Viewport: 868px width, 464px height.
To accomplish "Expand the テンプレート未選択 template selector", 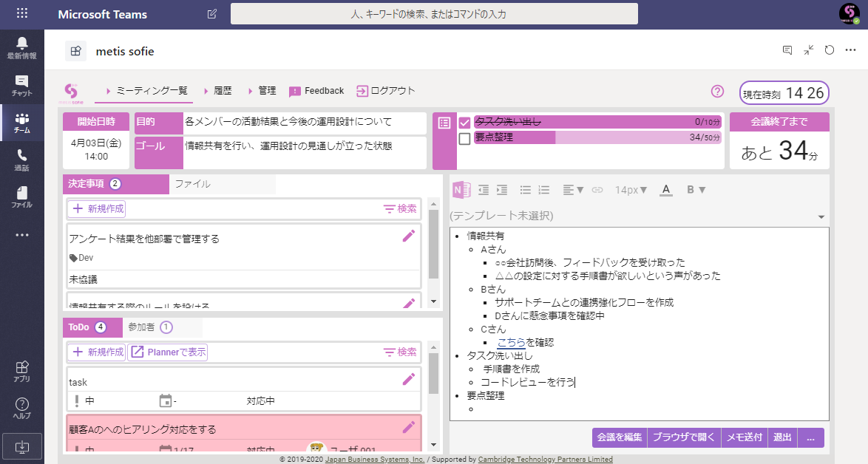I will click(639, 216).
